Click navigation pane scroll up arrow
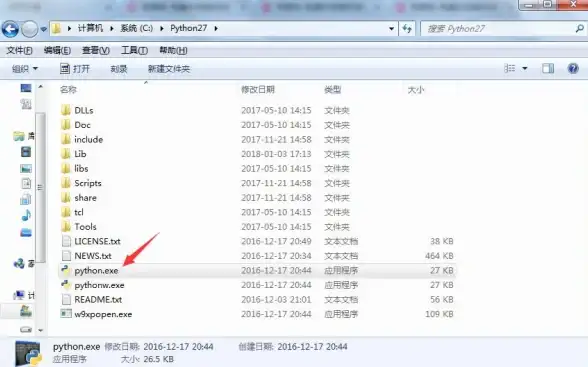 point(40,87)
